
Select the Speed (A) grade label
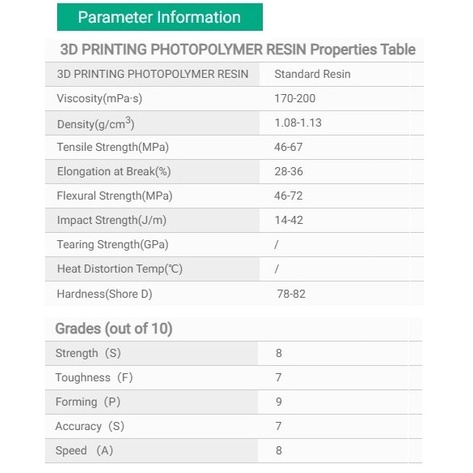point(84,450)
